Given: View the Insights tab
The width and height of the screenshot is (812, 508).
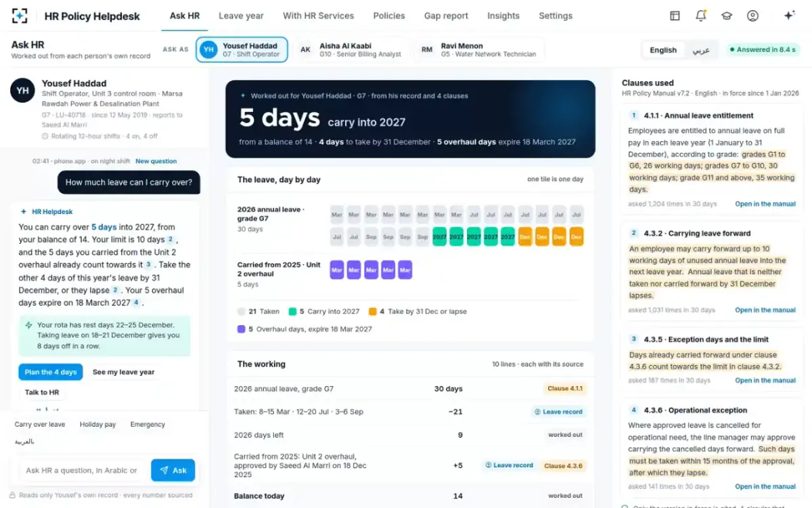Looking at the screenshot, I should (x=503, y=16).
